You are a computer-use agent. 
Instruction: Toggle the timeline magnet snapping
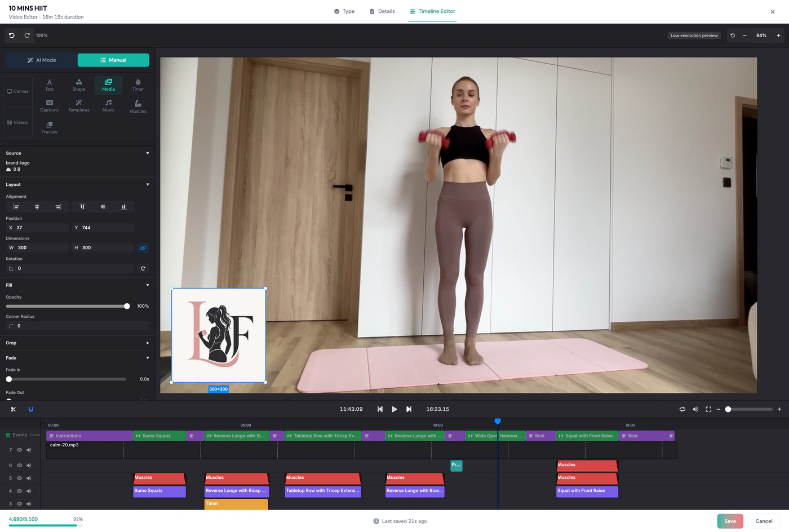tap(31, 409)
